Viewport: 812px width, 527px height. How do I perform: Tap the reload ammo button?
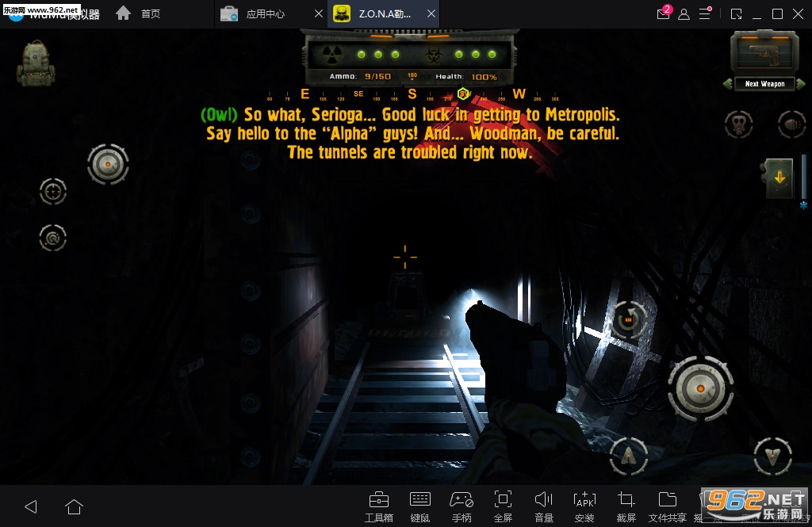tap(629, 320)
